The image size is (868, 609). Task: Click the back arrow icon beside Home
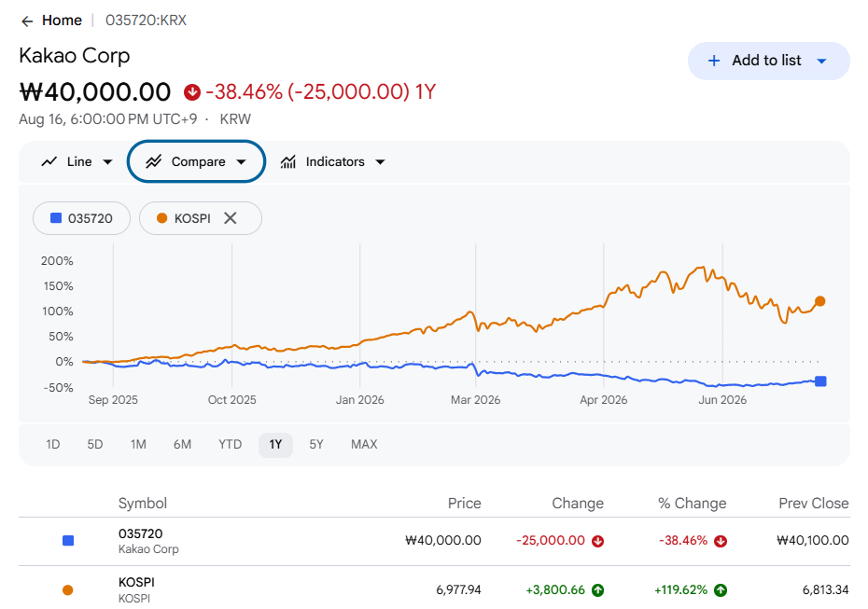point(26,21)
